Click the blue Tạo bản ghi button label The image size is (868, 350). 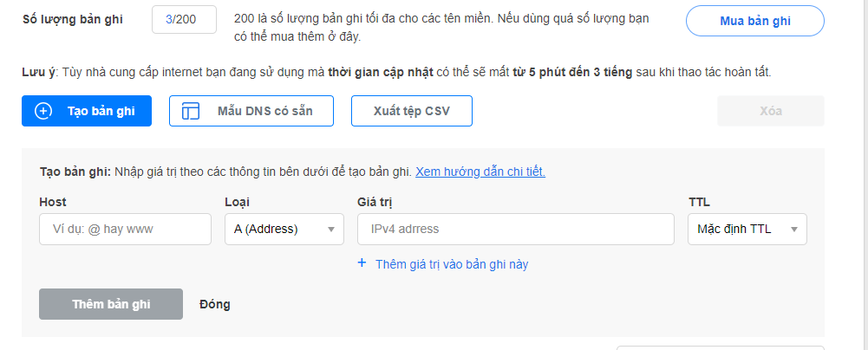101,111
